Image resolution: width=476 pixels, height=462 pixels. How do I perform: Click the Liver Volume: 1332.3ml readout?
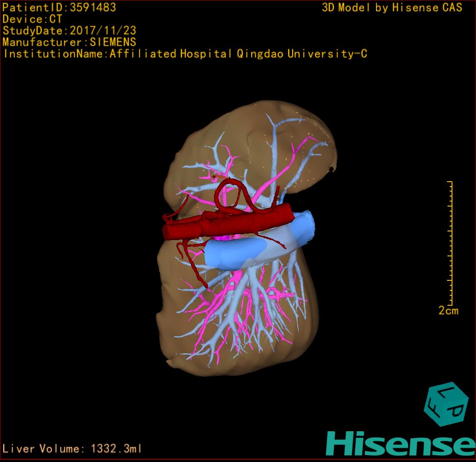click(x=71, y=448)
